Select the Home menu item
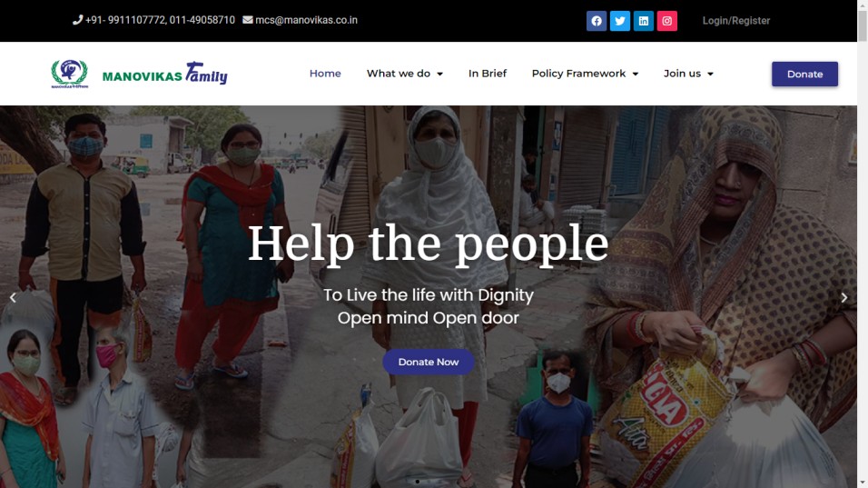Image resolution: width=868 pixels, height=488 pixels. tap(325, 74)
